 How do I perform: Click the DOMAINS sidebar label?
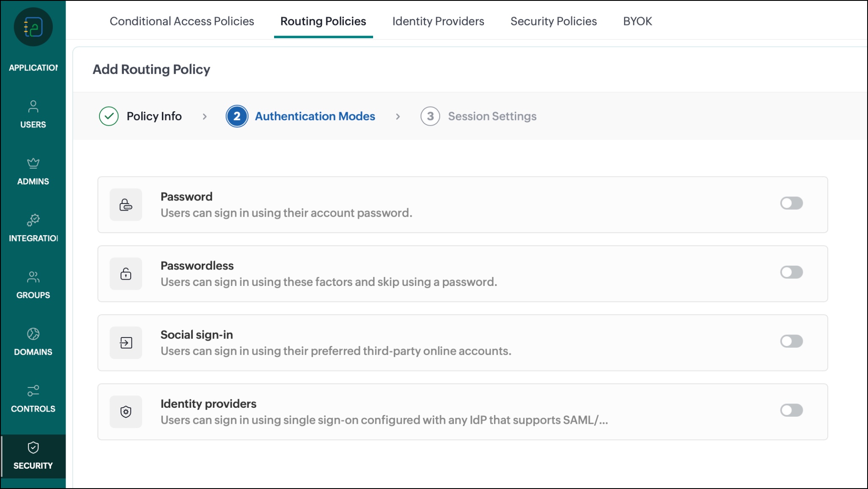pos(33,352)
